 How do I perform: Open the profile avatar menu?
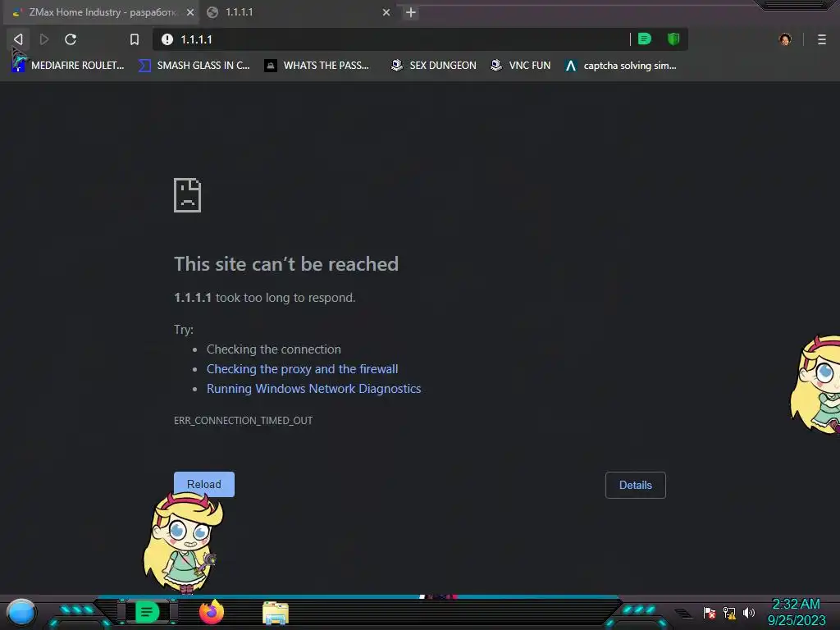(x=785, y=39)
